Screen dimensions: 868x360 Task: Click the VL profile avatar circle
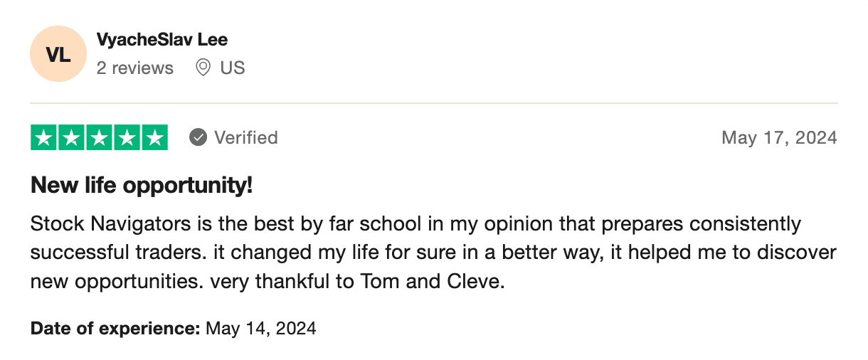(58, 53)
